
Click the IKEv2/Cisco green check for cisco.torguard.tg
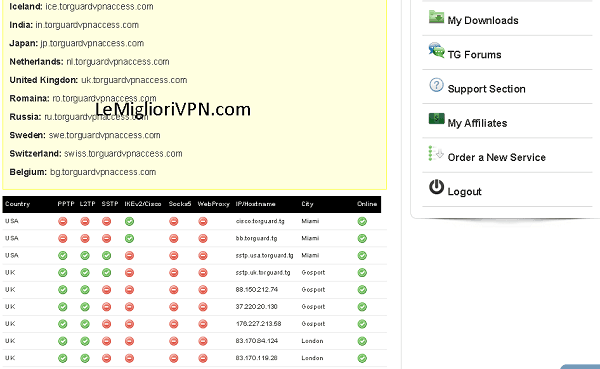129,221
